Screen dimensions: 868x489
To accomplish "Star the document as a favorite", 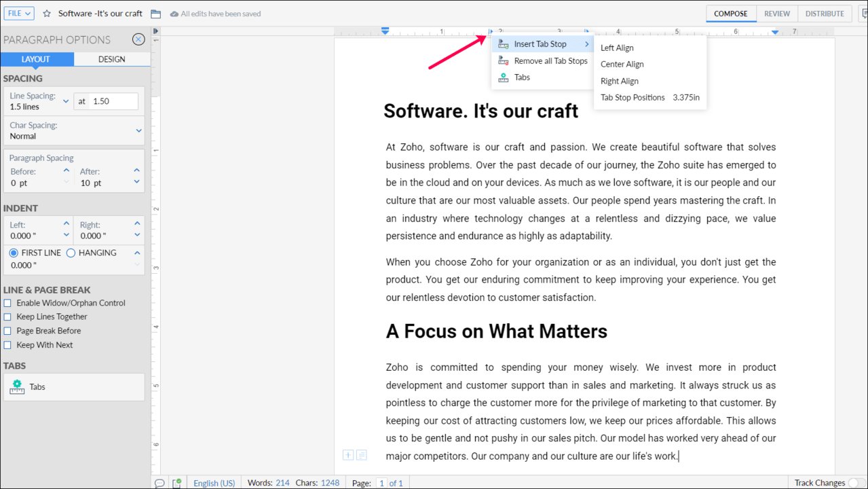I will 47,14.
